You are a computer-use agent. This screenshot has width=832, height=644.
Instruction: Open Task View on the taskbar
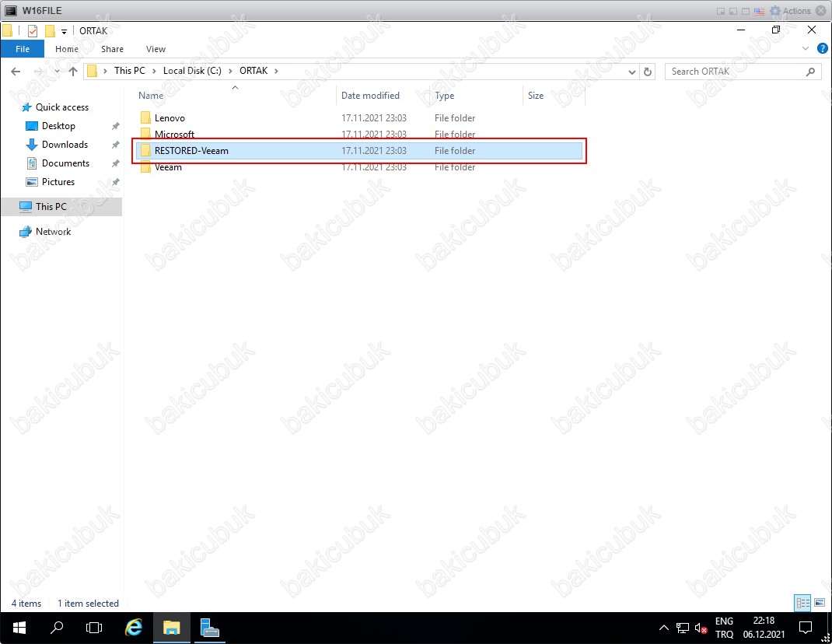click(x=94, y=628)
